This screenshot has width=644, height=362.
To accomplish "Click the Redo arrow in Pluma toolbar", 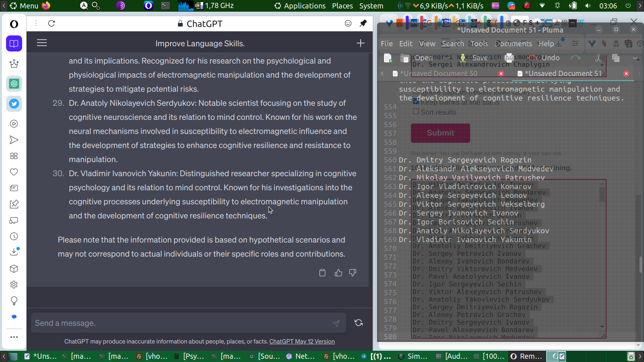I will tap(576, 58).
